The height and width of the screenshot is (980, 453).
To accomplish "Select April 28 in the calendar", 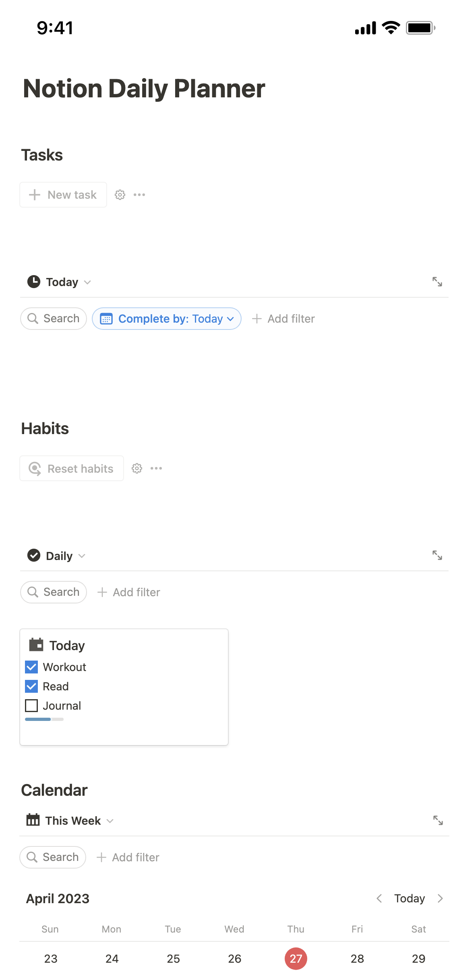I will [x=357, y=959].
